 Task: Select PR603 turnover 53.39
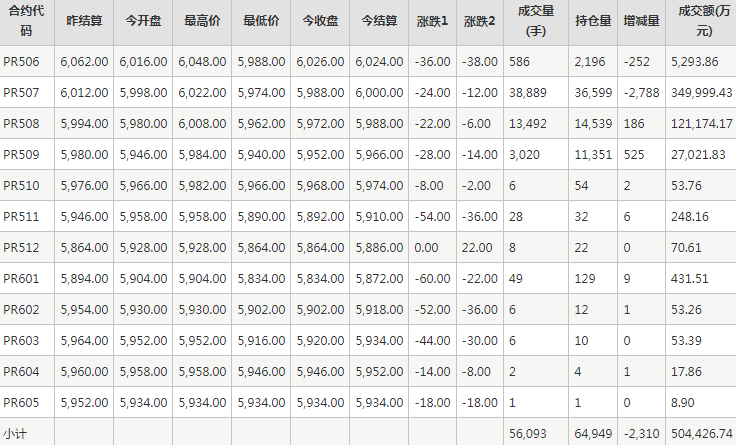click(686, 340)
